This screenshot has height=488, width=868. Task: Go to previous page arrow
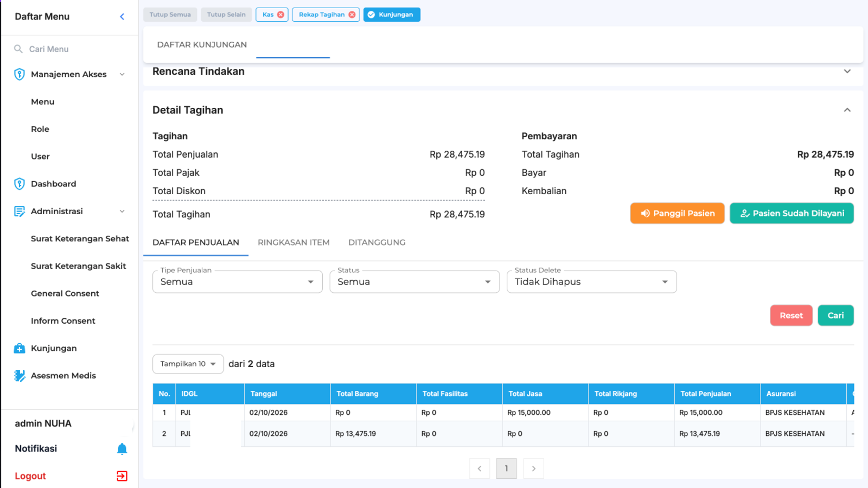tap(480, 468)
